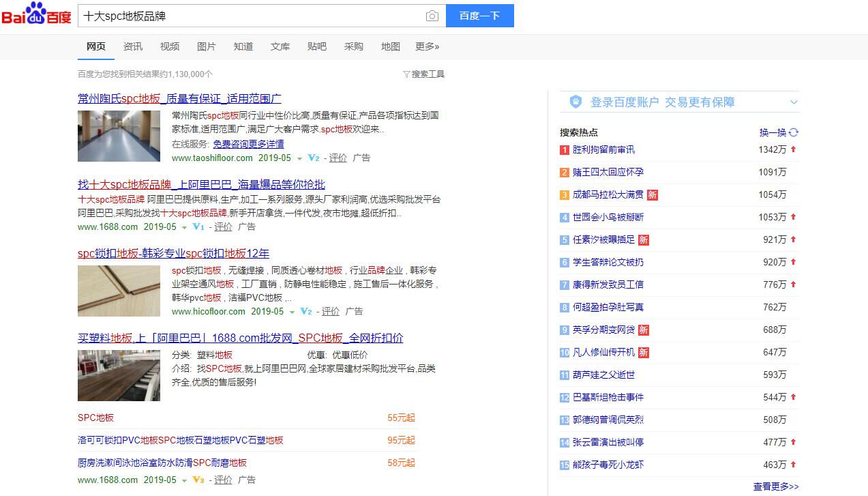Open hot search 凡人修仙传开机
Screen dimensions: 868x496
[603, 352]
